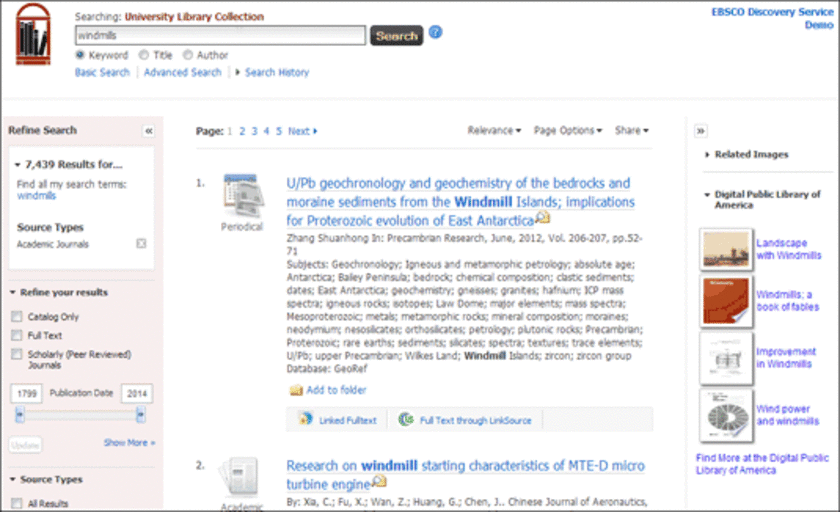Click Wind power and windmills text link
840x512 pixels.
pyautogui.click(x=788, y=415)
